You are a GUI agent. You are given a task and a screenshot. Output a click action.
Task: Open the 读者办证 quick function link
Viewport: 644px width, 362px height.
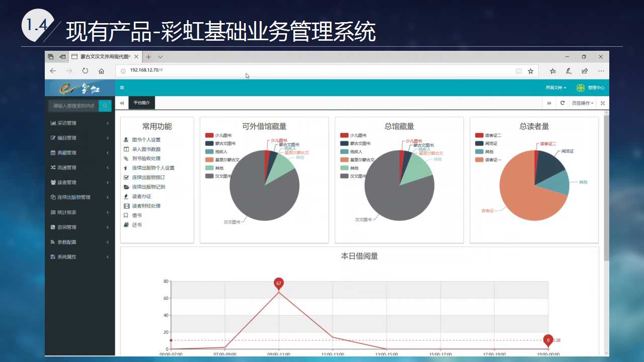(x=141, y=197)
